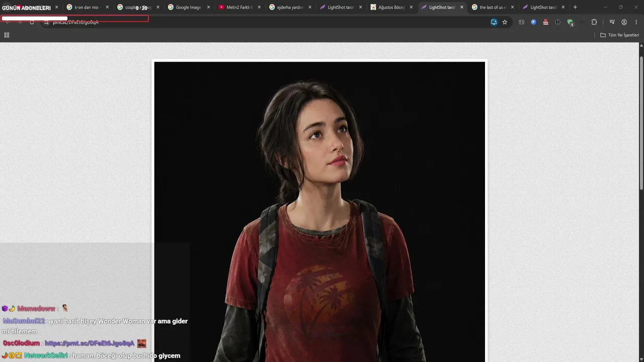Open the glasses-shaped extension icon

[x=521, y=22]
